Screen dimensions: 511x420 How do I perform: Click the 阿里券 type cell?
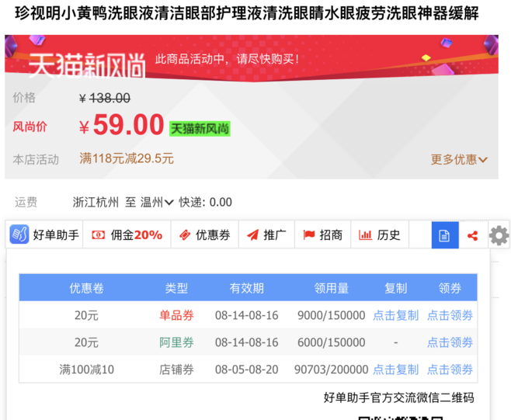(x=176, y=342)
